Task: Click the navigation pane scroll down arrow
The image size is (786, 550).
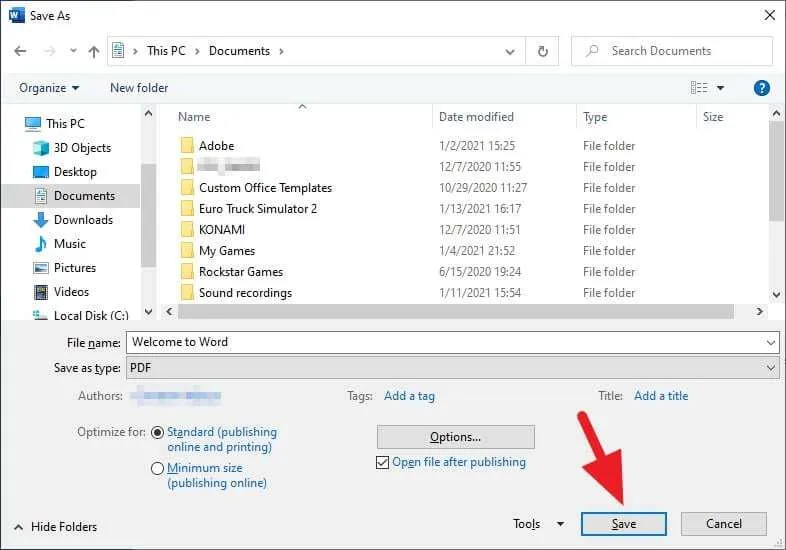Action: [148, 311]
